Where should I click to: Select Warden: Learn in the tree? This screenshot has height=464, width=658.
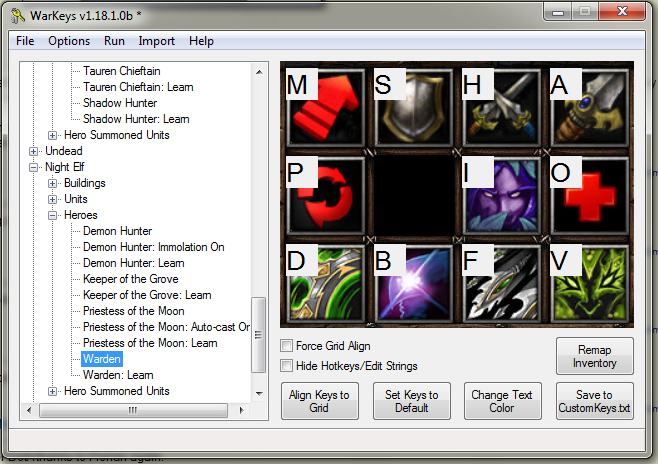coord(118,375)
